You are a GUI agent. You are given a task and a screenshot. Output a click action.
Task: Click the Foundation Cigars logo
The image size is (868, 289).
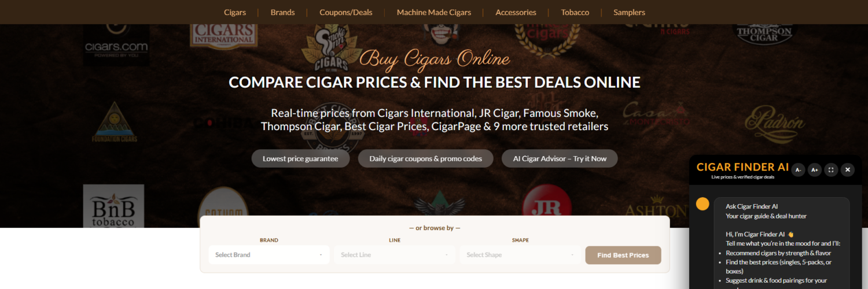coord(115,123)
